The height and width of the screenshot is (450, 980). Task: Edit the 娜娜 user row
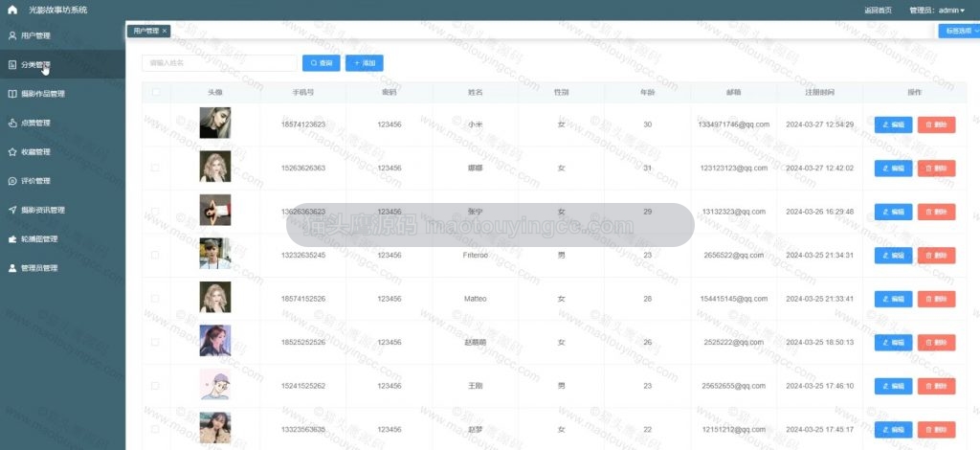pyautogui.click(x=893, y=169)
